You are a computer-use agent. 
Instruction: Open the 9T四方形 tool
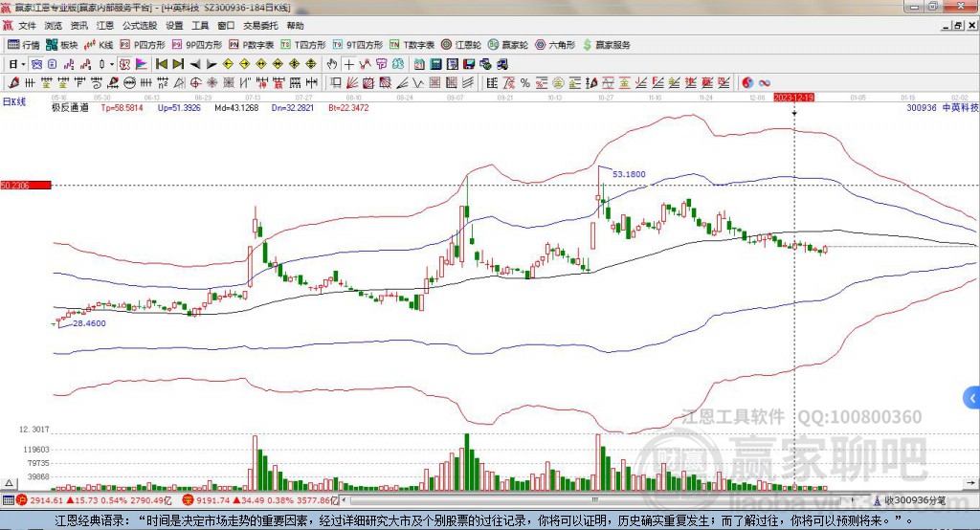[358, 45]
